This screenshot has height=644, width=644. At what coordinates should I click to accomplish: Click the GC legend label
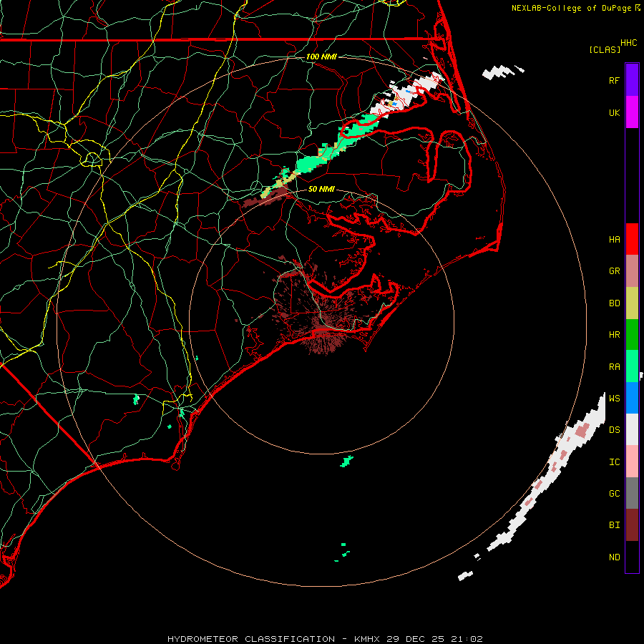click(x=614, y=493)
